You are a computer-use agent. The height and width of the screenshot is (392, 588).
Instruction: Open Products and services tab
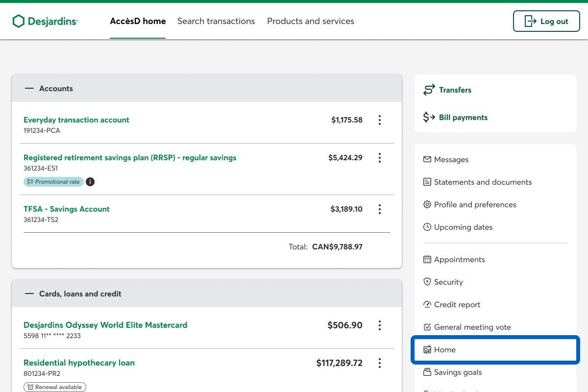310,21
